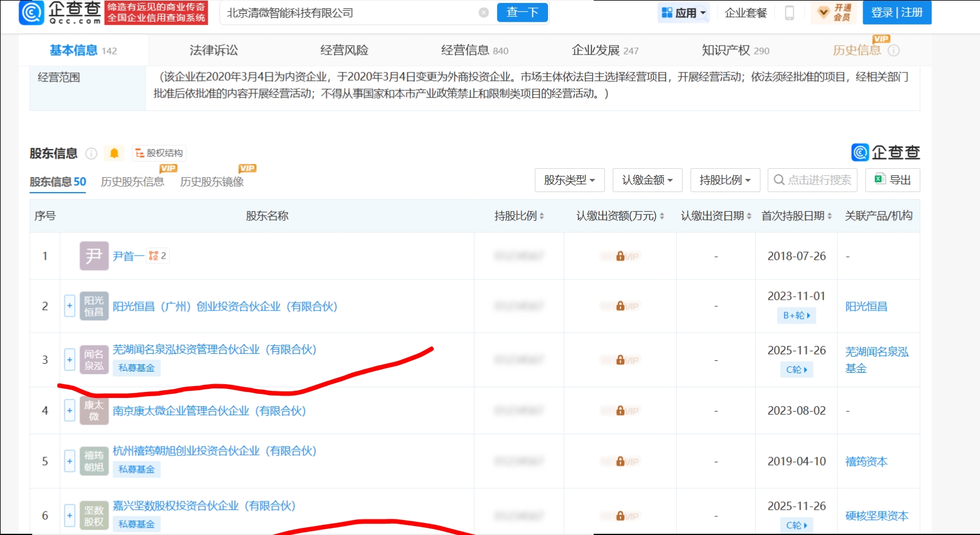
Task: Open 硬核坚果资本 related institution link
Action: [x=876, y=516]
